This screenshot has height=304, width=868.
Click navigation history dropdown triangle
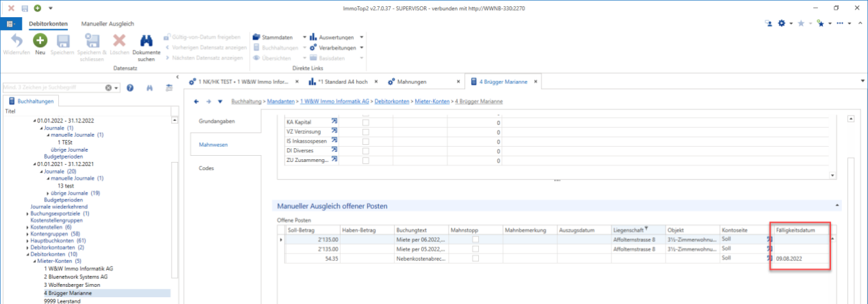point(220,101)
